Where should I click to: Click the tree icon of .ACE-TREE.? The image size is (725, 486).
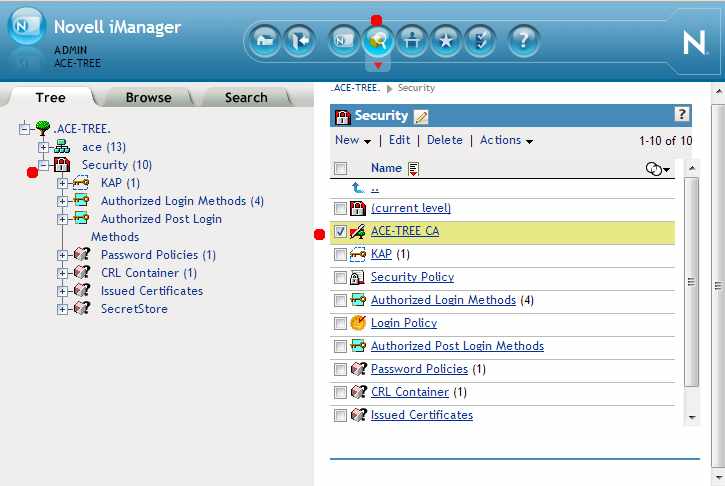[43, 128]
